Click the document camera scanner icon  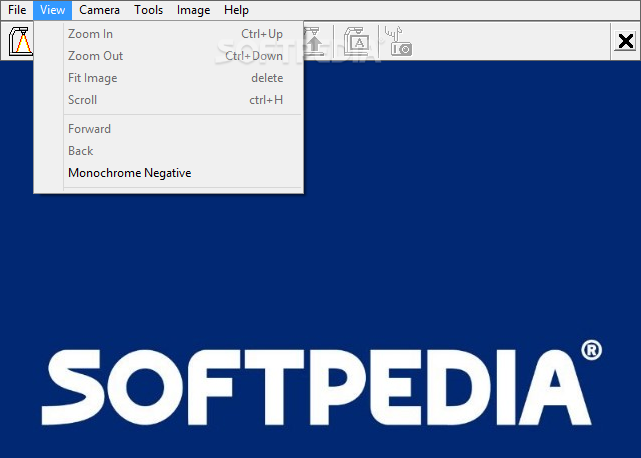(20, 41)
